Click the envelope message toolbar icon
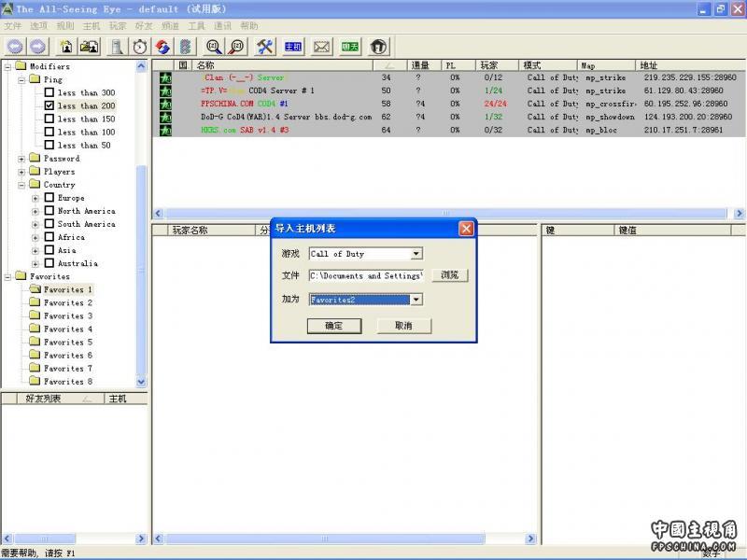The width and height of the screenshot is (747, 560). [321, 47]
